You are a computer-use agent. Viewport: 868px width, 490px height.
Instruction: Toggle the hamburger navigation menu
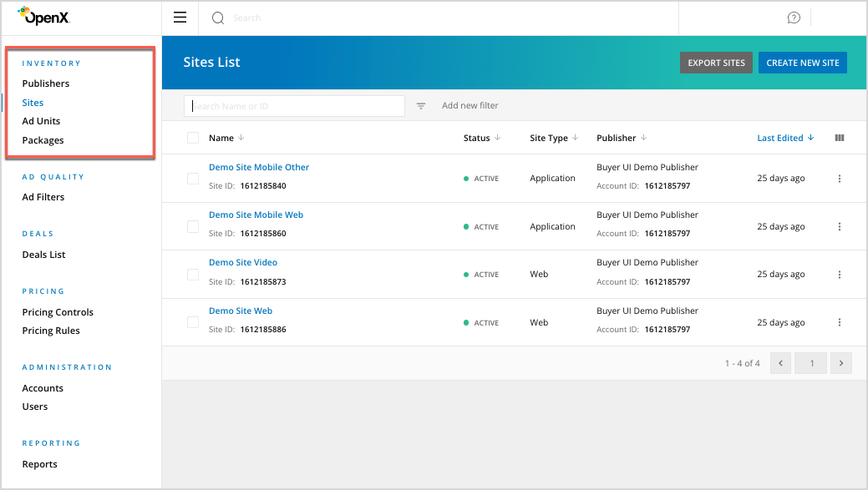pyautogui.click(x=180, y=18)
